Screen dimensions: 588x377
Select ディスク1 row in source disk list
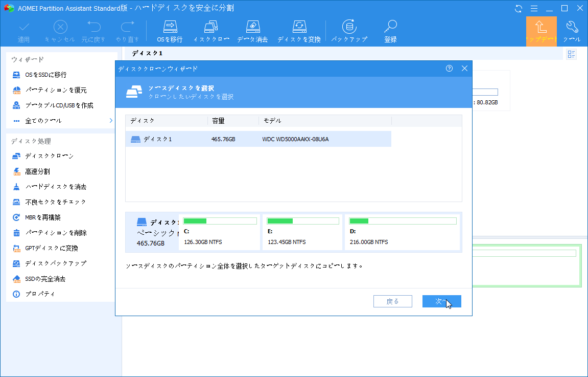pos(258,139)
